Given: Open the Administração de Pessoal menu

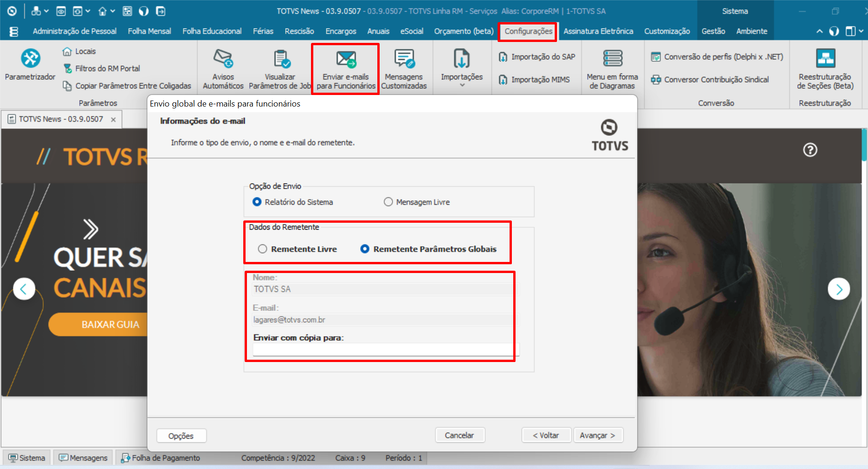Looking at the screenshot, I should coord(75,31).
